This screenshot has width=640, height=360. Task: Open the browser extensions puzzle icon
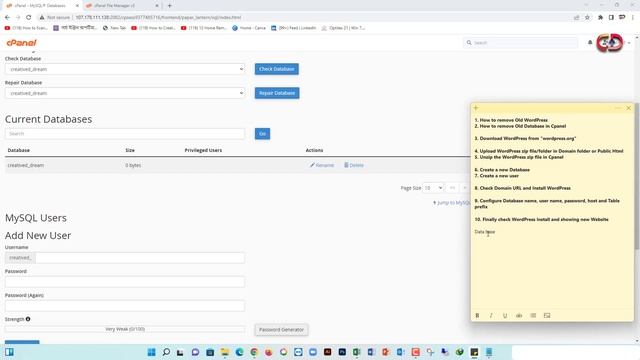pyautogui.click(x=600, y=18)
